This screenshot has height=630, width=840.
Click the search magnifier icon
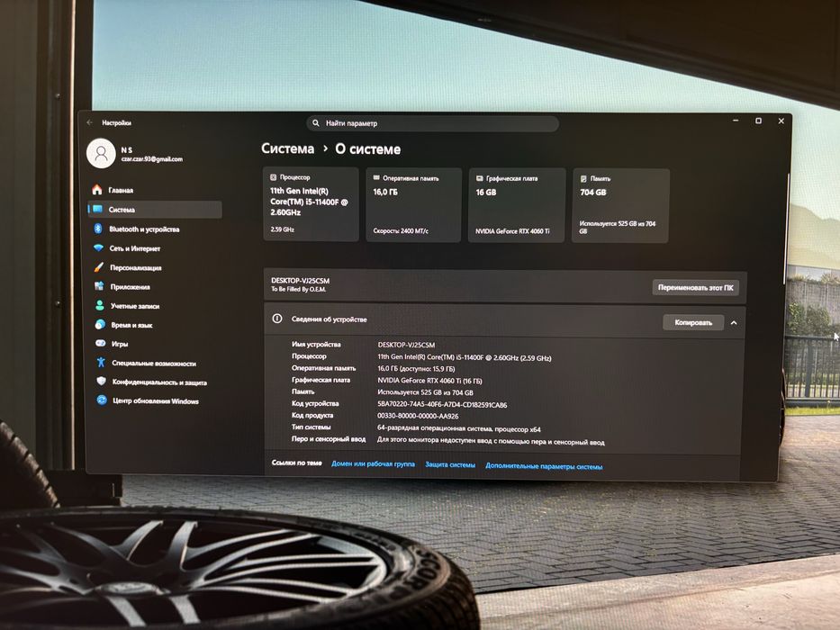(x=315, y=123)
